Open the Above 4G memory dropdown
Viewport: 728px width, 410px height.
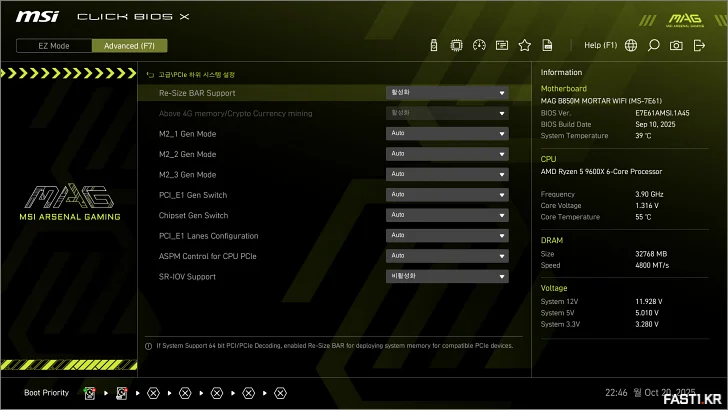(x=447, y=113)
